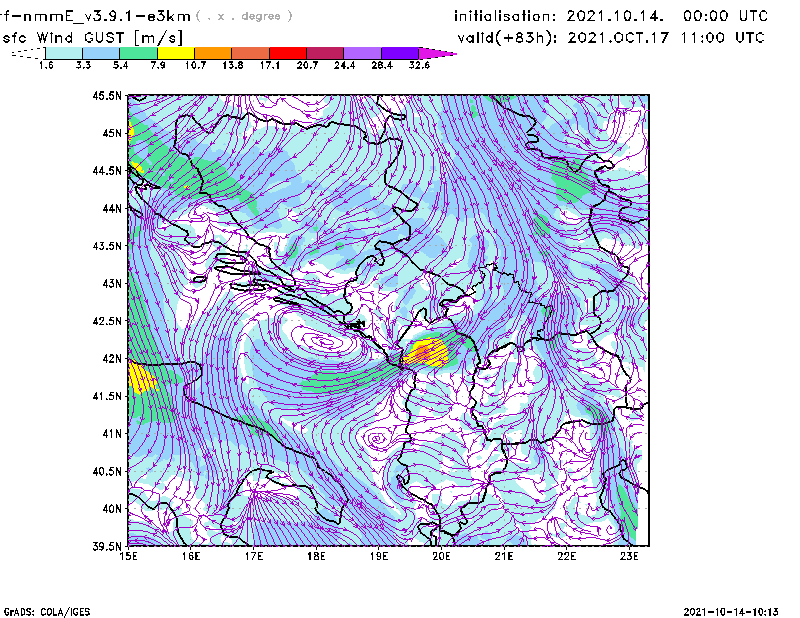This screenshot has height=618, width=800.
Task: Click the magenta arrow above 32.6 in legend
Action: click(437, 53)
